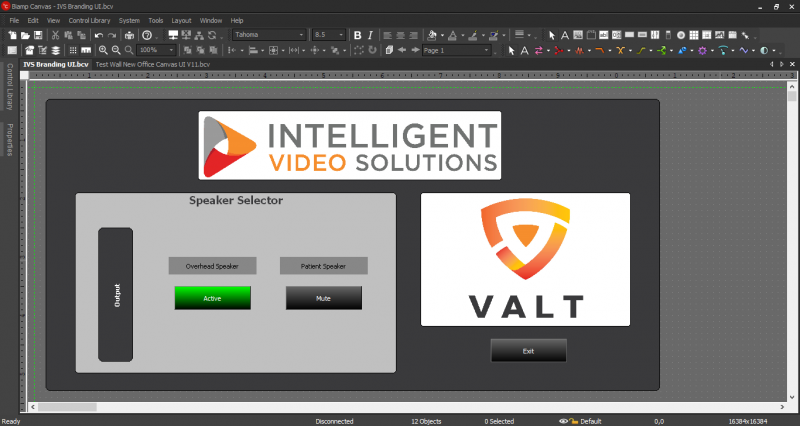Click the Zoom Out magnifier icon

click(x=116, y=50)
